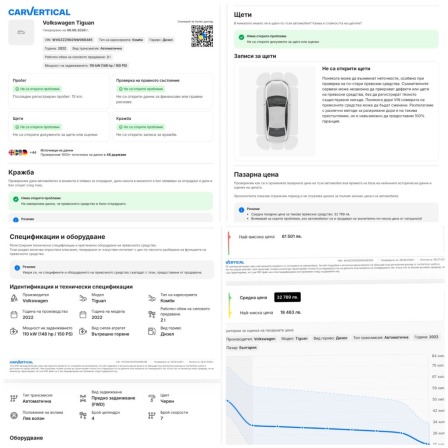
Task: Click the fuel pump icon beside Дизел
Action: click(152, 331)
